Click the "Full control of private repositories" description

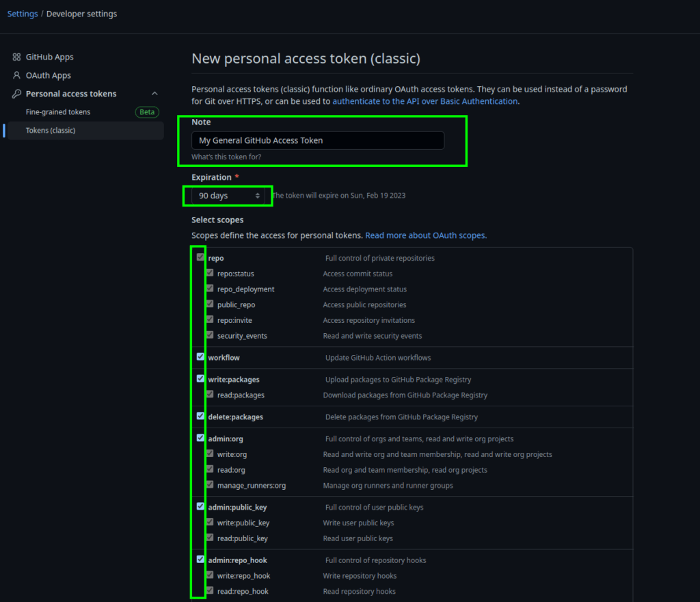380,258
